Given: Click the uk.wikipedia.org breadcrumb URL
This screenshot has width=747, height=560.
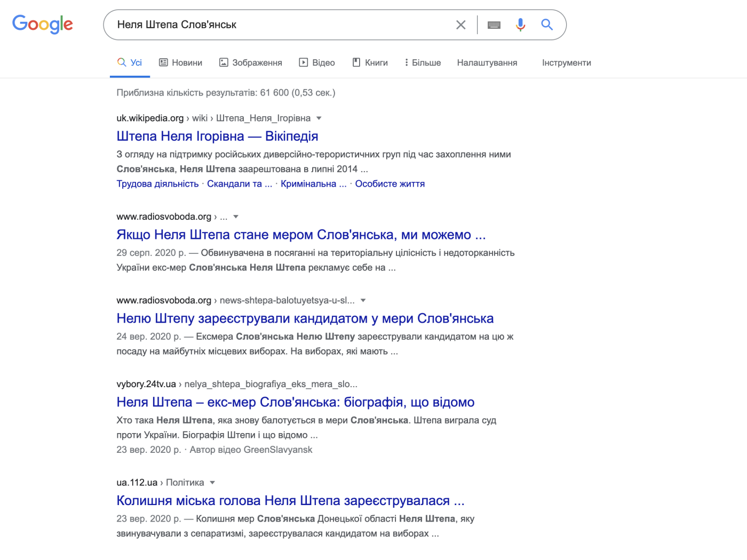Looking at the screenshot, I should pos(213,118).
